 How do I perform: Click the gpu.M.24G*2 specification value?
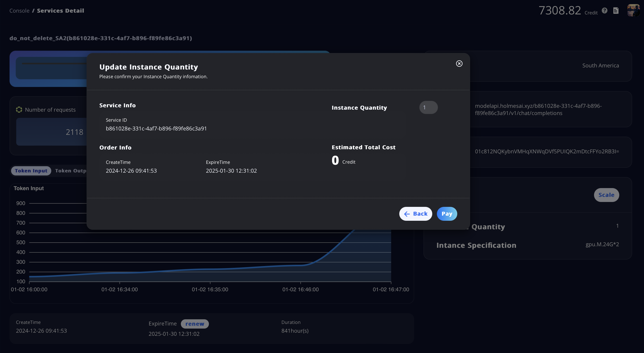(602, 244)
